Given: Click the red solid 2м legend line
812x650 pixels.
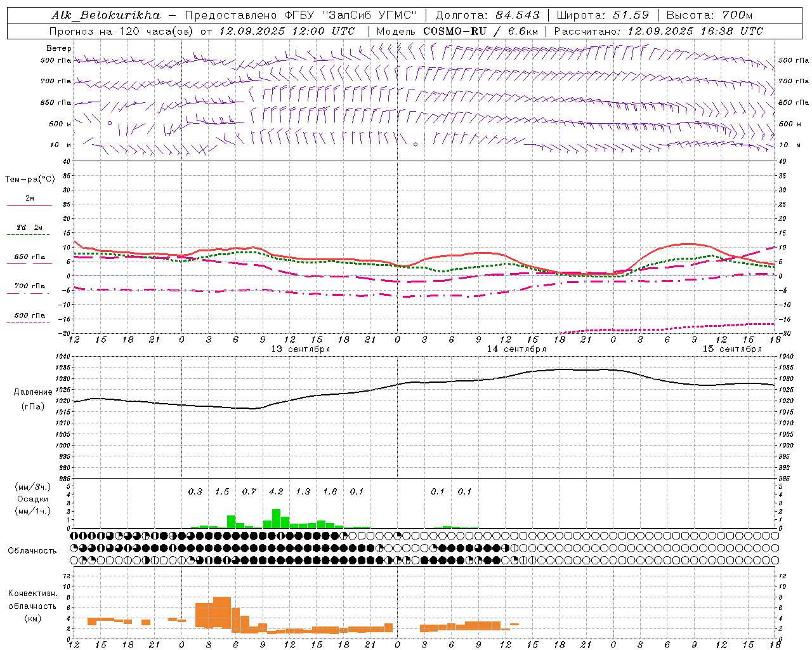Looking at the screenshot, I should coord(29,206).
